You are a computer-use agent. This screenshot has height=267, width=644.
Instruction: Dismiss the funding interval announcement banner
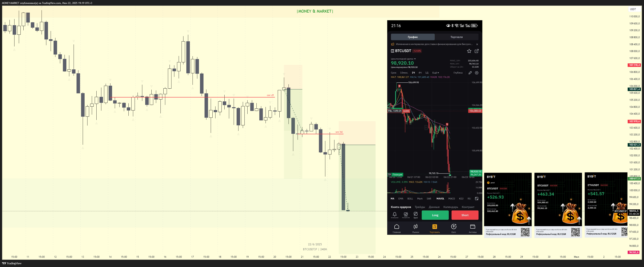click(477, 44)
